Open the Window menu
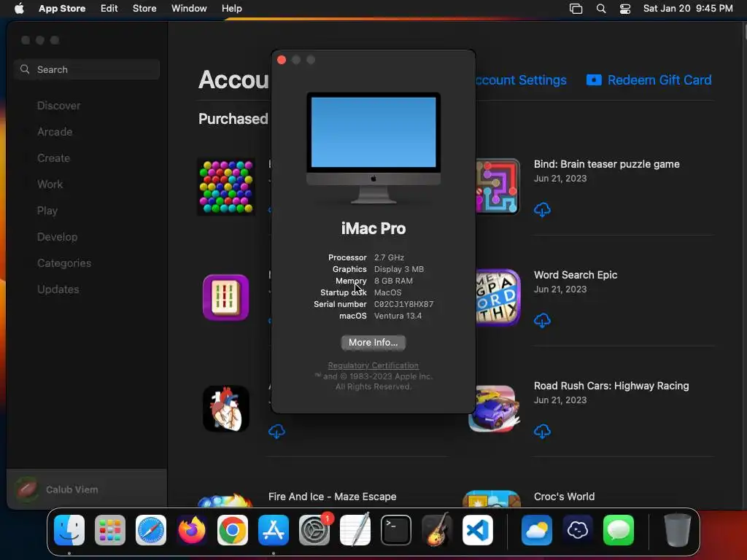This screenshot has height=560, width=747. pyautogui.click(x=189, y=8)
